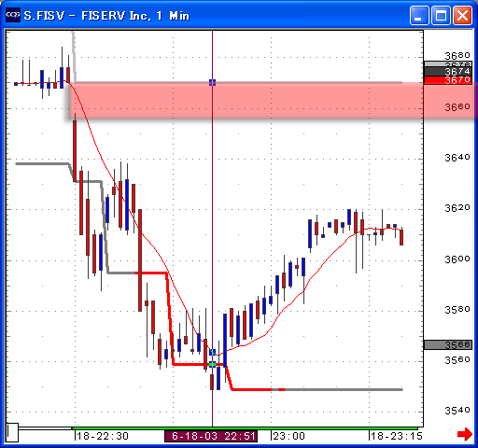Click the green time scrollbar strip
This screenshot has width=478, height=448.
pos(245,428)
